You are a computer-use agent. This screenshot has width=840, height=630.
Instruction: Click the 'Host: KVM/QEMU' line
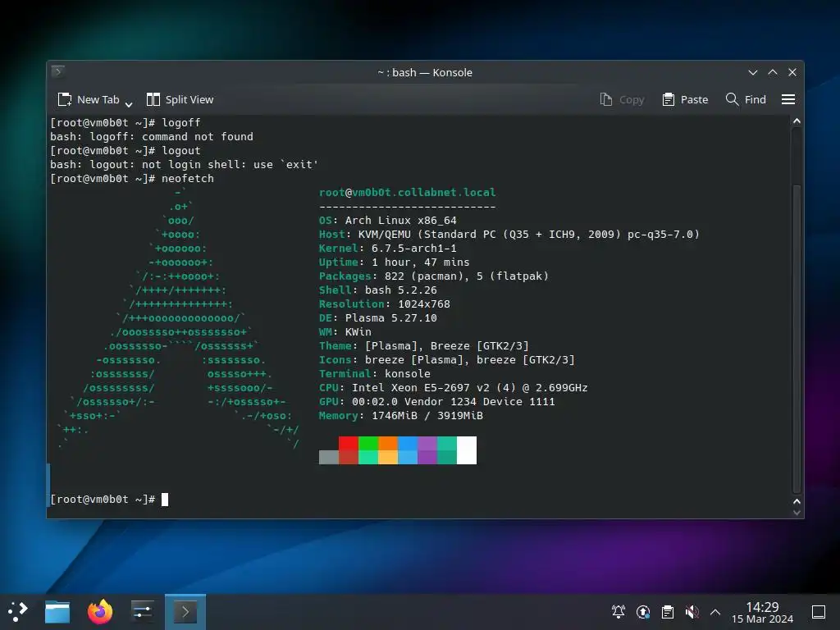[x=509, y=234]
